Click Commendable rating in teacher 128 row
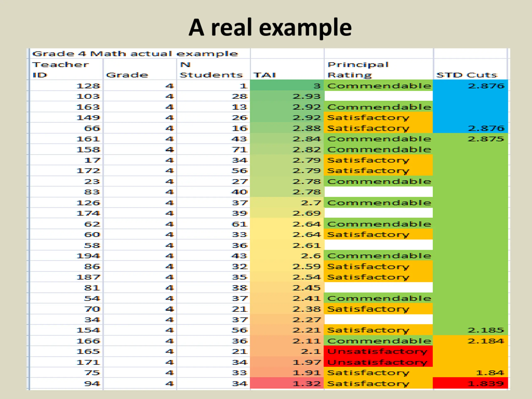Viewport: 532px width, 399px height. click(x=378, y=85)
